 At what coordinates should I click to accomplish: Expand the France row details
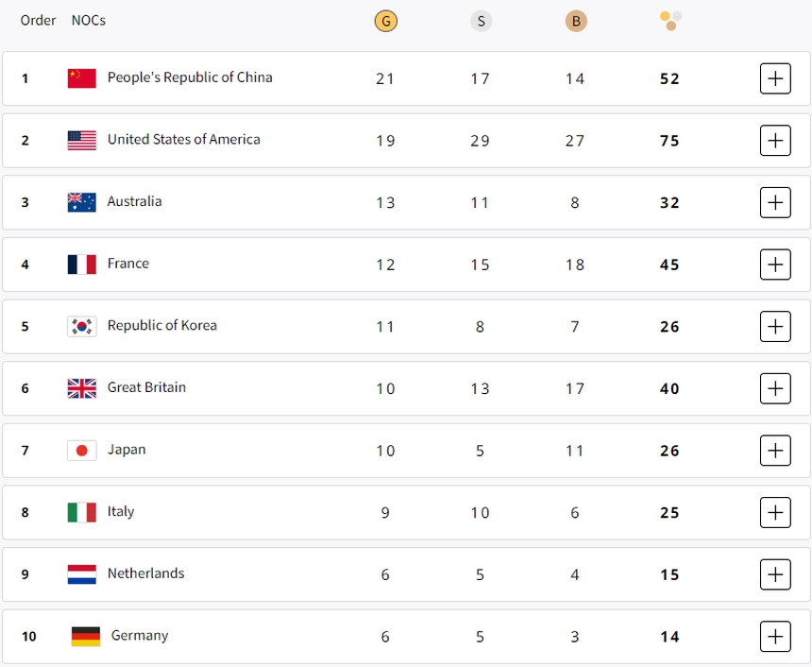point(775,264)
